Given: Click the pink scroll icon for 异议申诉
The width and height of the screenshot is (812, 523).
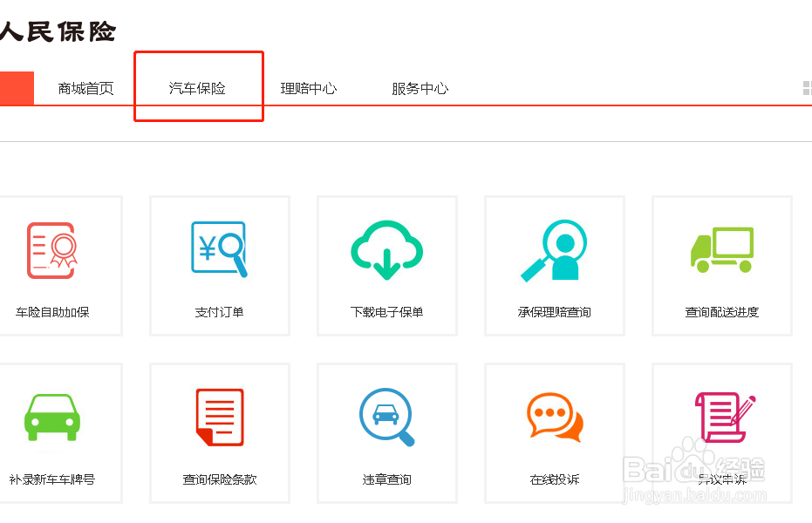Looking at the screenshot, I should (725, 417).
